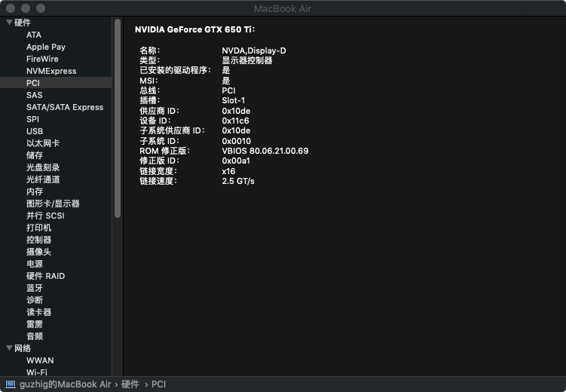Open 读卡器 in the hardware list
Screen dimensions: 566x392
click(x=39, y=312)
